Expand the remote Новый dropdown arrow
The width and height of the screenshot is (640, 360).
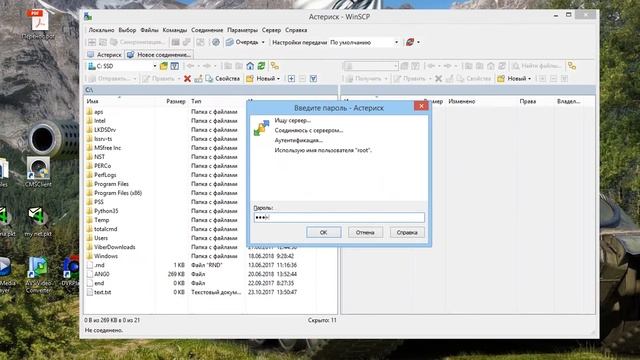coord(529,79)
